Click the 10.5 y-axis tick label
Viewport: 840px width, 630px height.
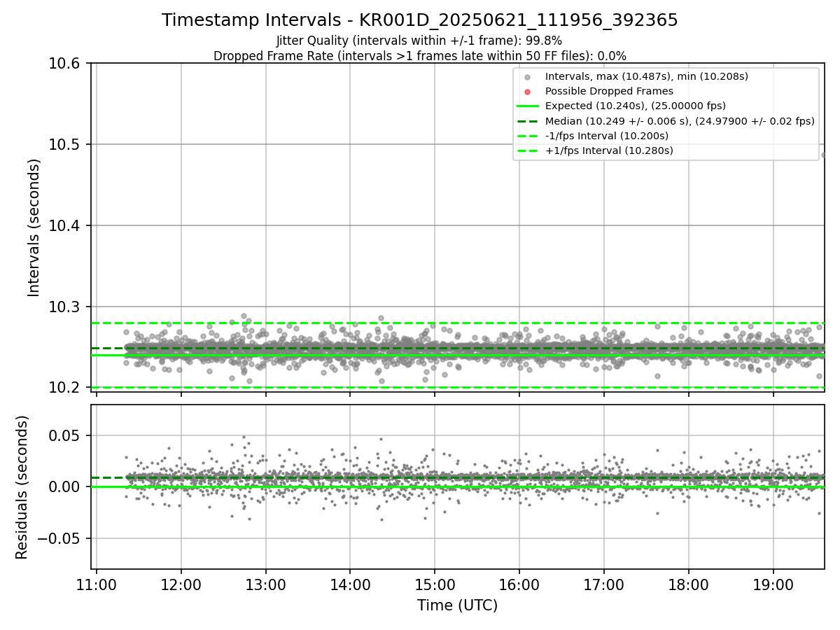[66, 145]
